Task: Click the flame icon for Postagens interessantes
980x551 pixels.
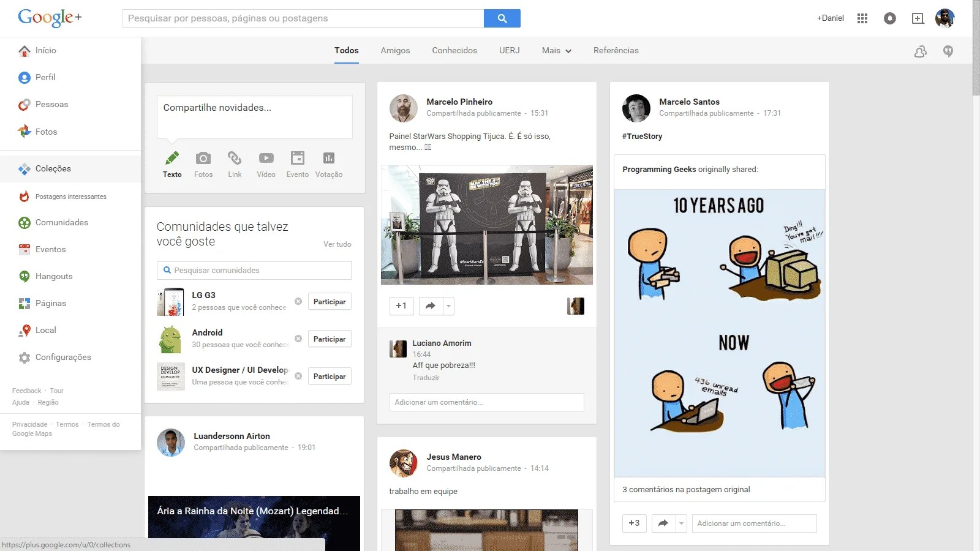Action: click(x=24, y=197)
